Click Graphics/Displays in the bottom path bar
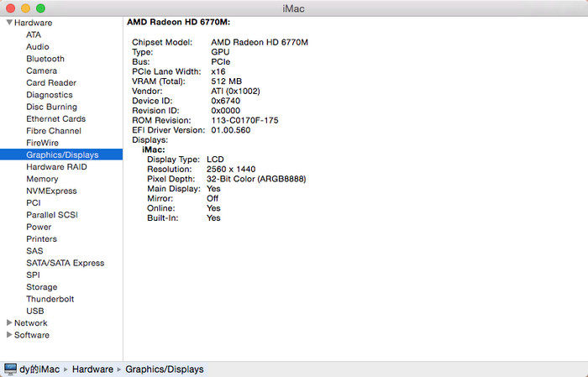Viewport: 588px width, 377px height. tap(165, 369)
